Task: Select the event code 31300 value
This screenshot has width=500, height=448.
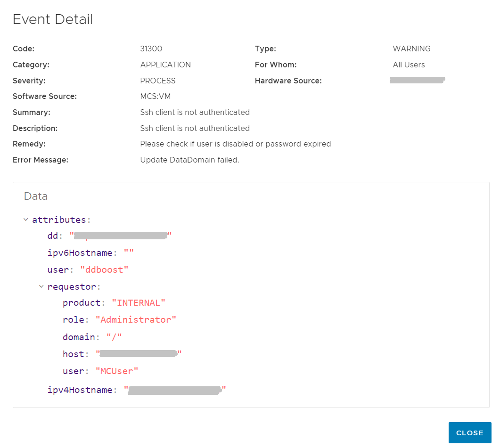Action: pyautogui.click(x=151, y=49)
